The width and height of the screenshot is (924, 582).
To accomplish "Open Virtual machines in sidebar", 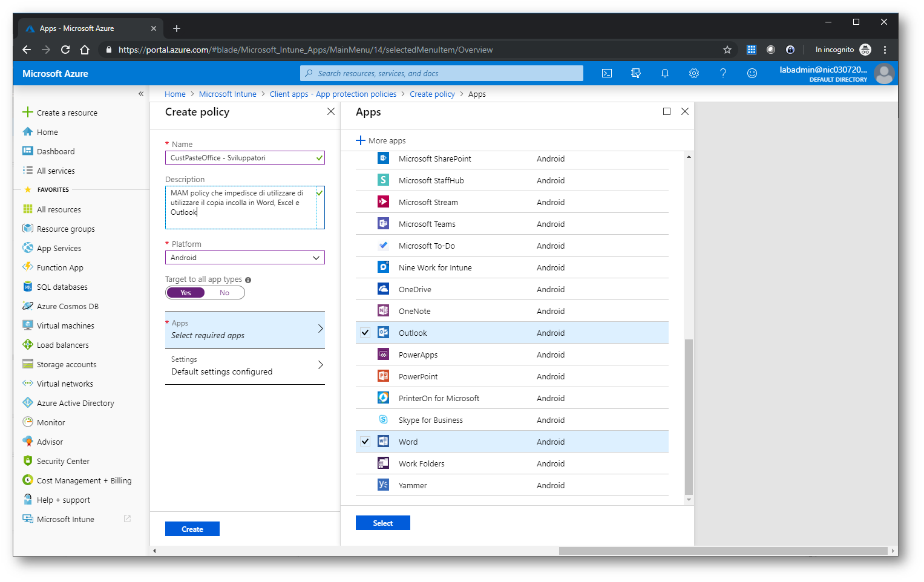I will pyautogui.click(x=65, y=325).
